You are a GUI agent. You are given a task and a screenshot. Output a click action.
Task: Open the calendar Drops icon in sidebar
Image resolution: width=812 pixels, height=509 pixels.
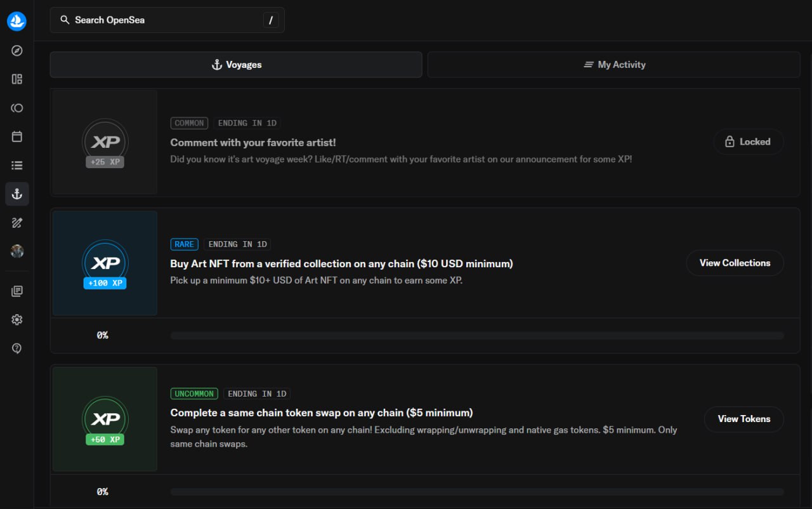tap(17, 136)
